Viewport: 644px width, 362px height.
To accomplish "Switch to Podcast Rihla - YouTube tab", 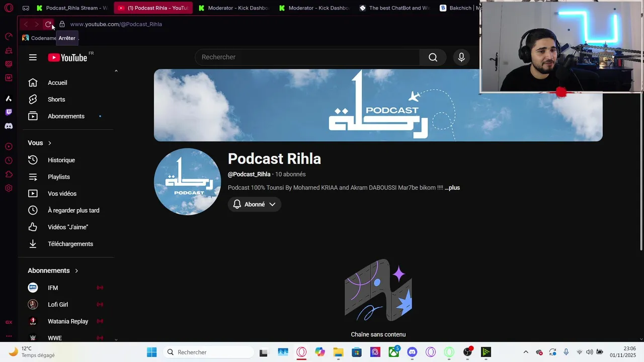I will click(x=153, y=8).
